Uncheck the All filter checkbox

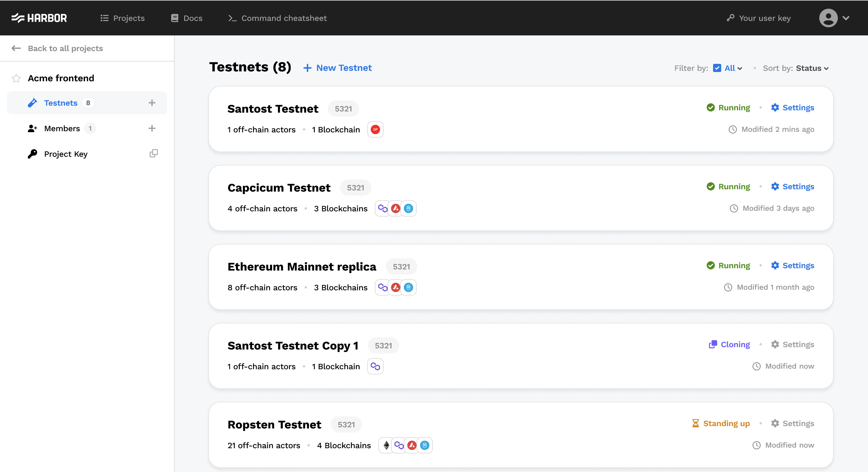coord(717,68)
